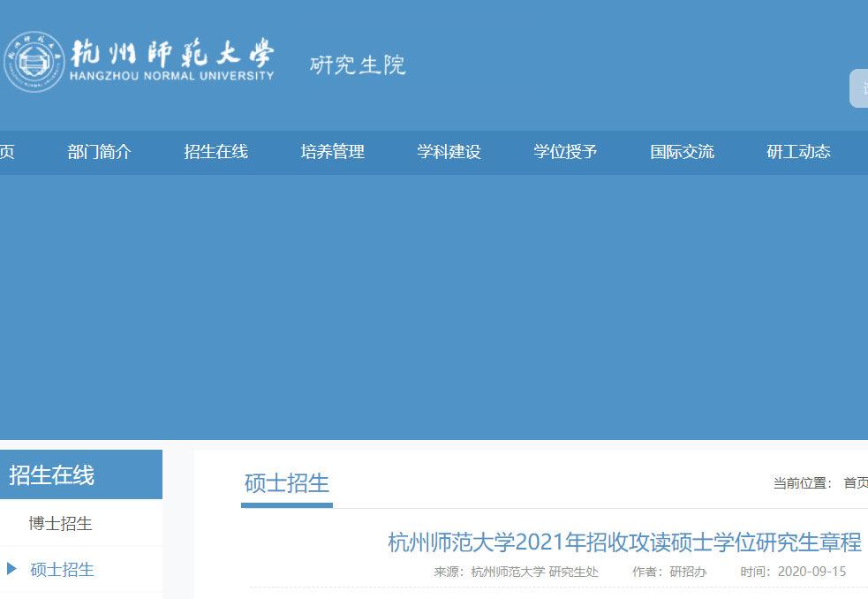
Task: Open the 培养管理 navigation menu
Action: tap(332, 152)
